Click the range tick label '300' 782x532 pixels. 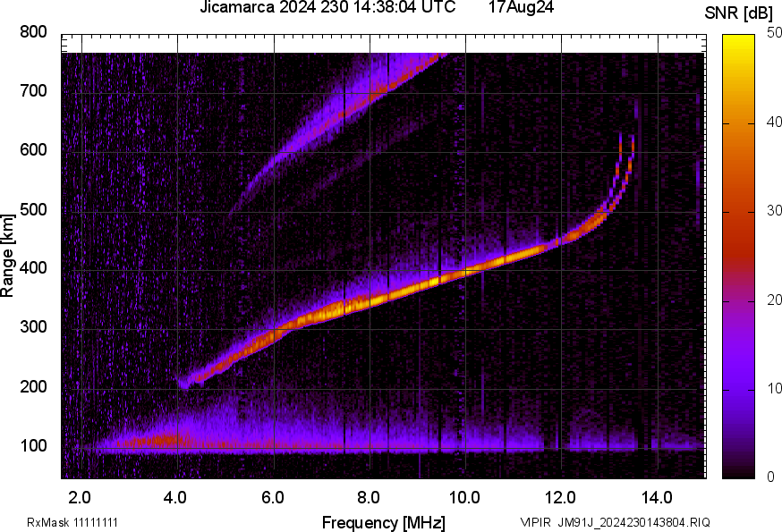tap(33, 326)
